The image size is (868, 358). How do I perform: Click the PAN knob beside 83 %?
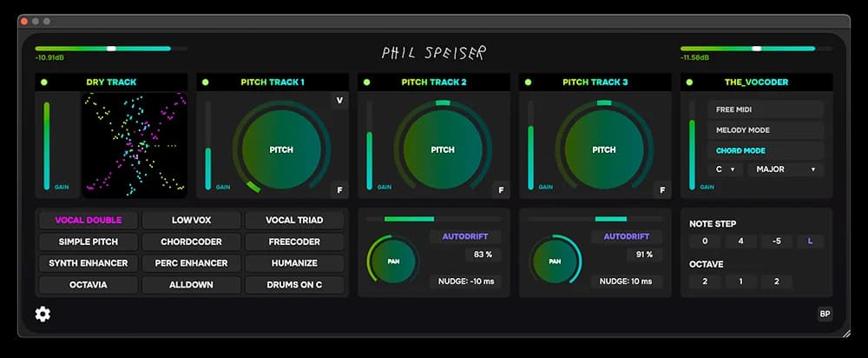pyautogui.click(x=393, y=261)
